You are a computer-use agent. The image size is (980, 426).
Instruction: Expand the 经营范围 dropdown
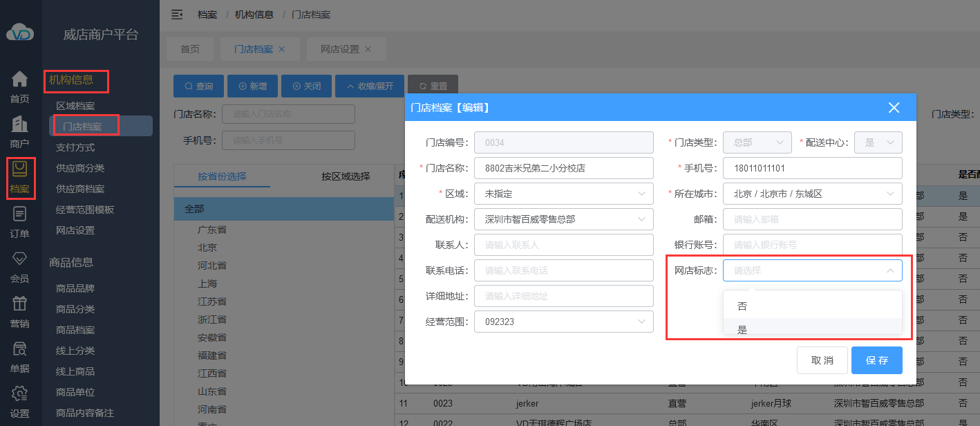pyautogui.click(x=563, y=322)
